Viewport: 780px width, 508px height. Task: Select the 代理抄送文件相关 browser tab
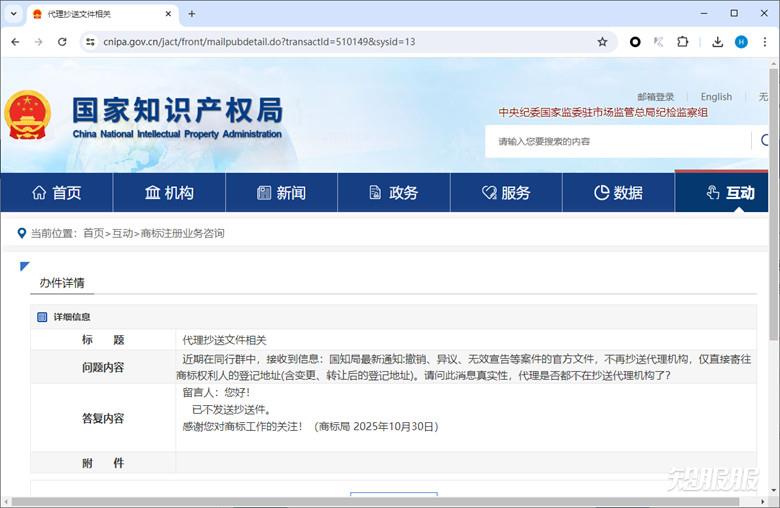point(102,14)
